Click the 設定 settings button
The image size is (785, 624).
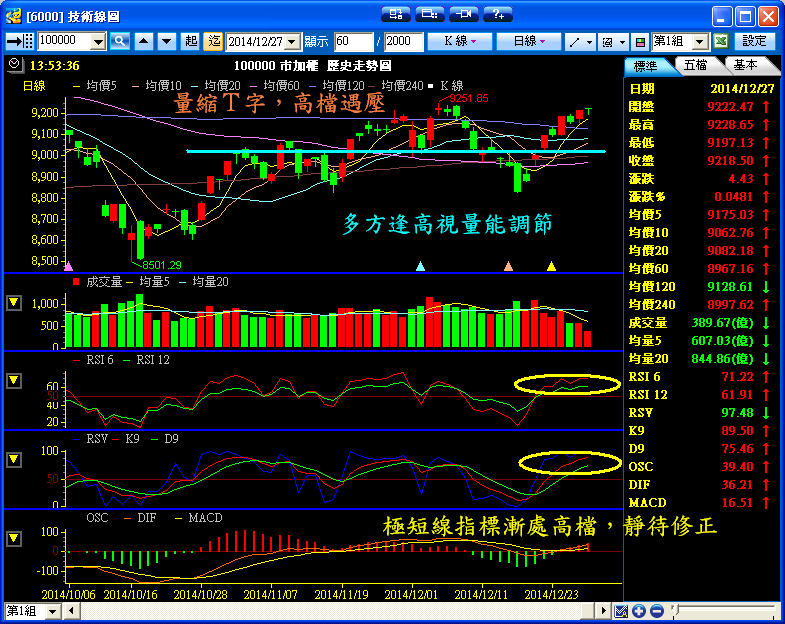[x=754, y=41]
